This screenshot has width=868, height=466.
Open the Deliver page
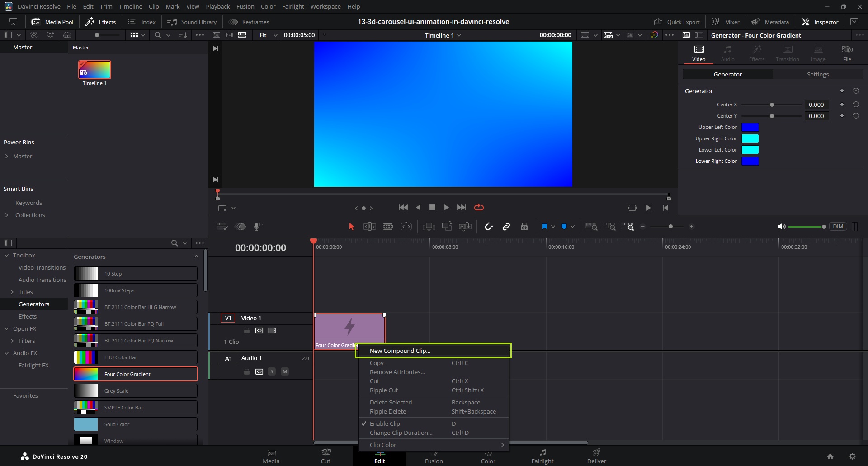coord(596,456)
